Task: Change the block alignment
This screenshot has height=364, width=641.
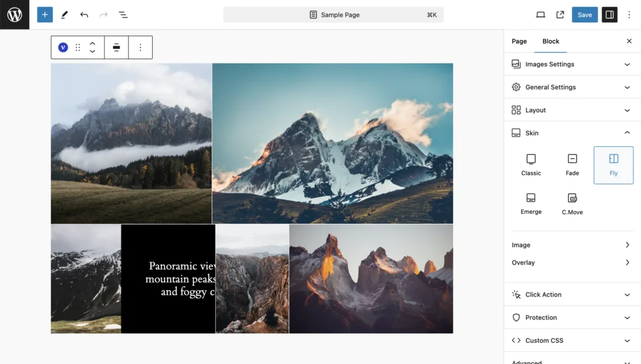Action: click(116, 48)
